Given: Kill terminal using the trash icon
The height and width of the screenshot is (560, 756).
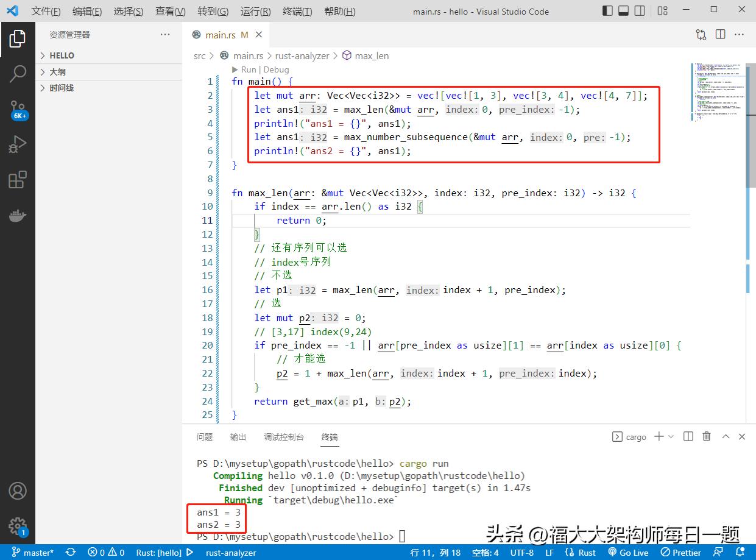Looking at the screenshot, I should pyautogui.click(x=707, y=436).
